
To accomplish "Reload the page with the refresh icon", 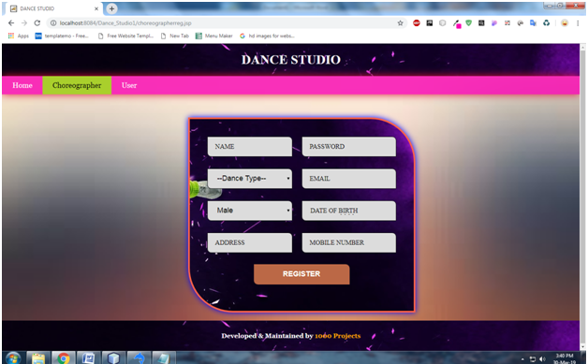I will [37, 22].
